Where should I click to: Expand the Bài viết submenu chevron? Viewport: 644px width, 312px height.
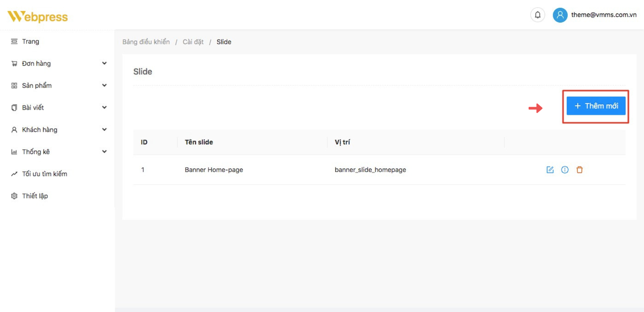(104, 108)
